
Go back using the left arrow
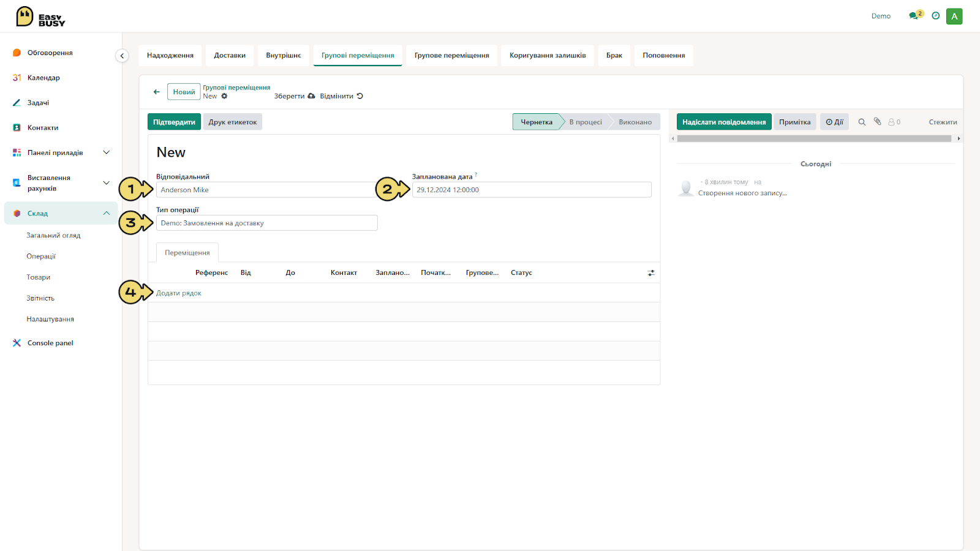click(157, 92)
